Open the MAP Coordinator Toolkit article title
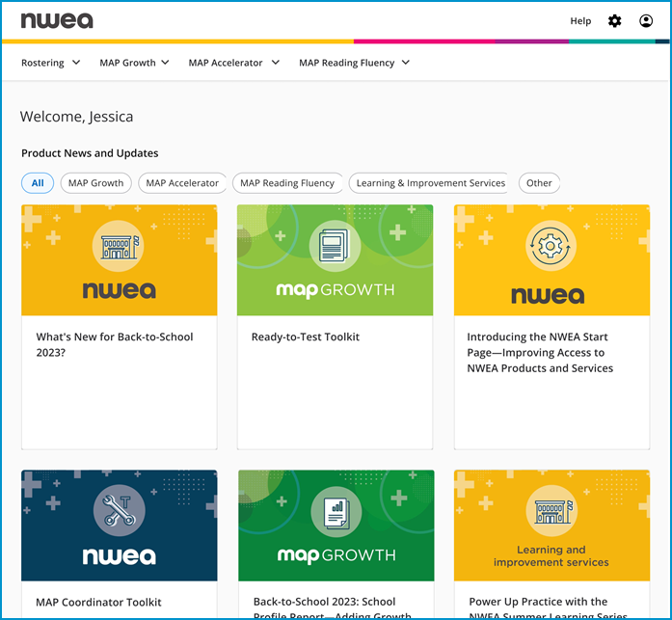This screenshot has width=672, height=620. pos(98,602)
